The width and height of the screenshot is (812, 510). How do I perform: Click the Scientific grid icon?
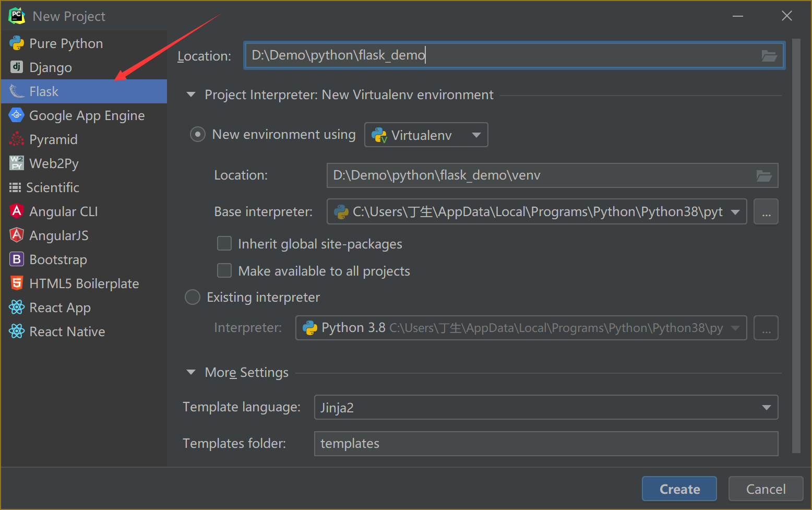(x=15, y=187)
